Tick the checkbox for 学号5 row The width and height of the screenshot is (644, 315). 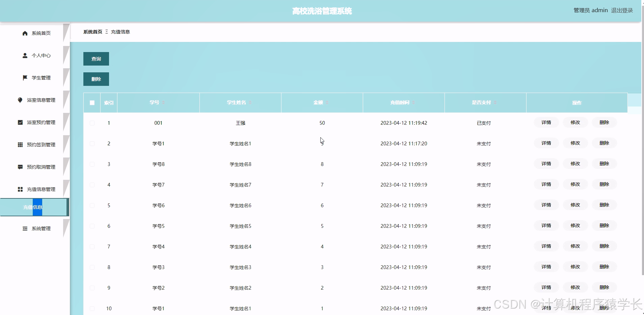point(92,226)
